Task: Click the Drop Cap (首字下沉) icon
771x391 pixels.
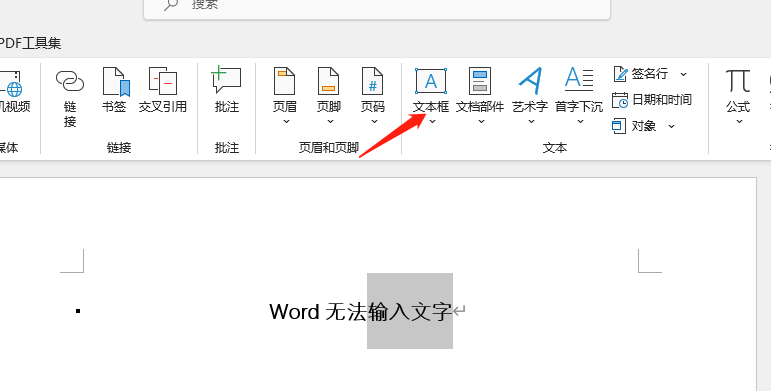Action: [x=579, y=80]
